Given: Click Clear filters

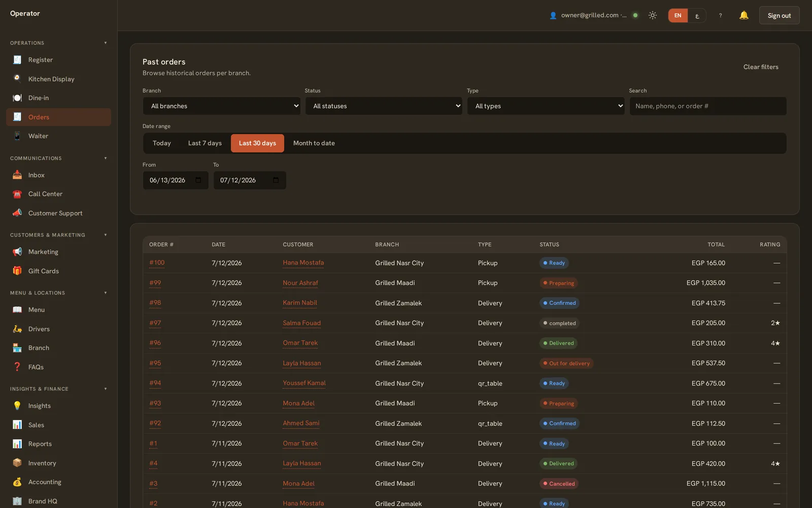Looking at the screenshot, I should pyautogui.click(x=761, y=67).
